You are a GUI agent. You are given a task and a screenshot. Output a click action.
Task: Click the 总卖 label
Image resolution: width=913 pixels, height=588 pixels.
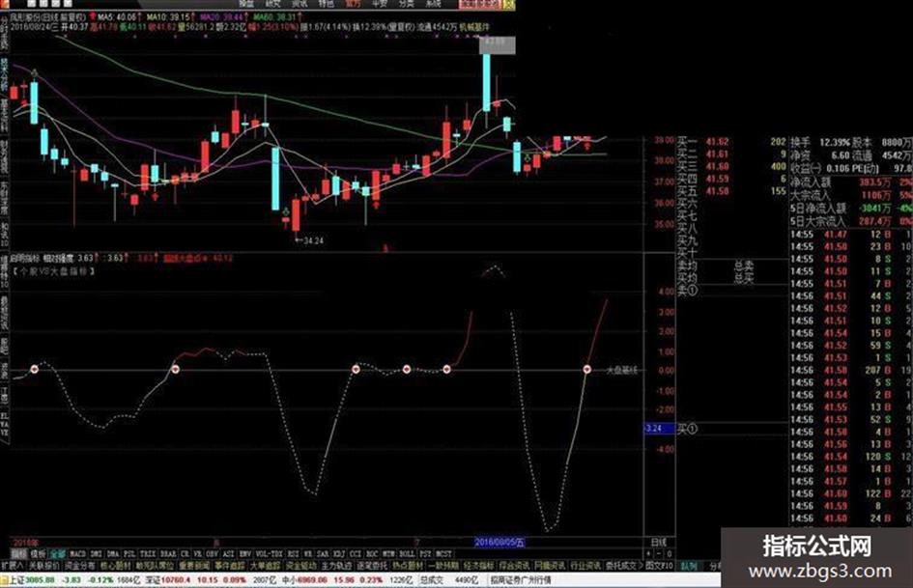pyautogui.click(x=744, y=266)
